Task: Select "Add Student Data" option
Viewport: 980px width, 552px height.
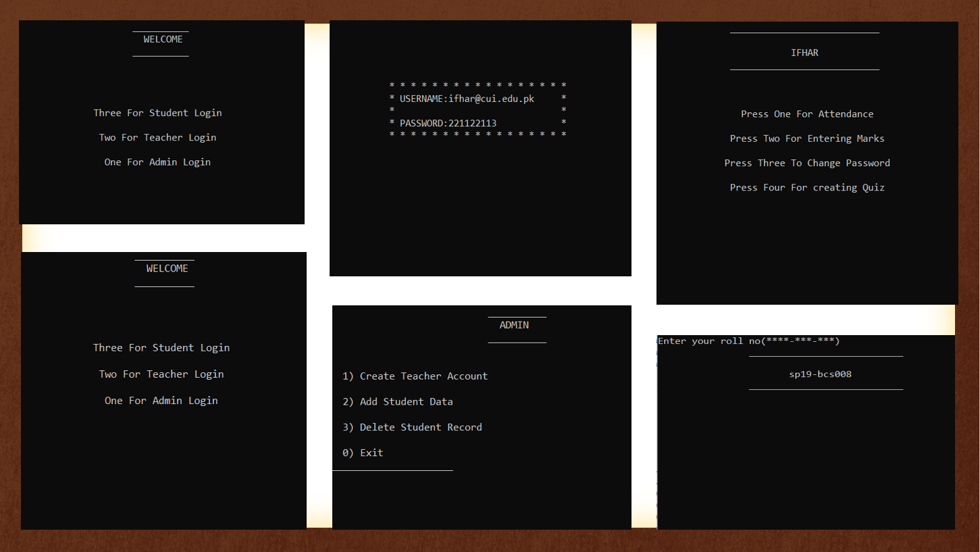Action: 406,401
